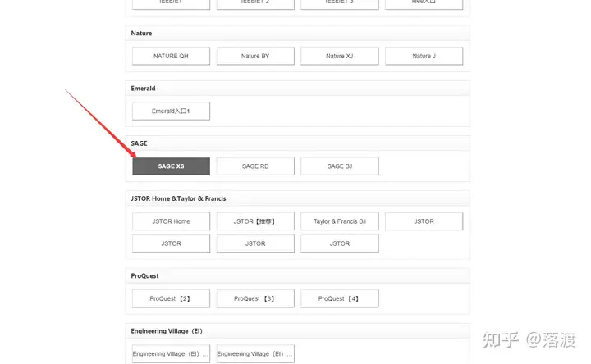Open the first Engineering Village (EI) button
Viewport: 591px width, 364px height.
tap(171, 354)
